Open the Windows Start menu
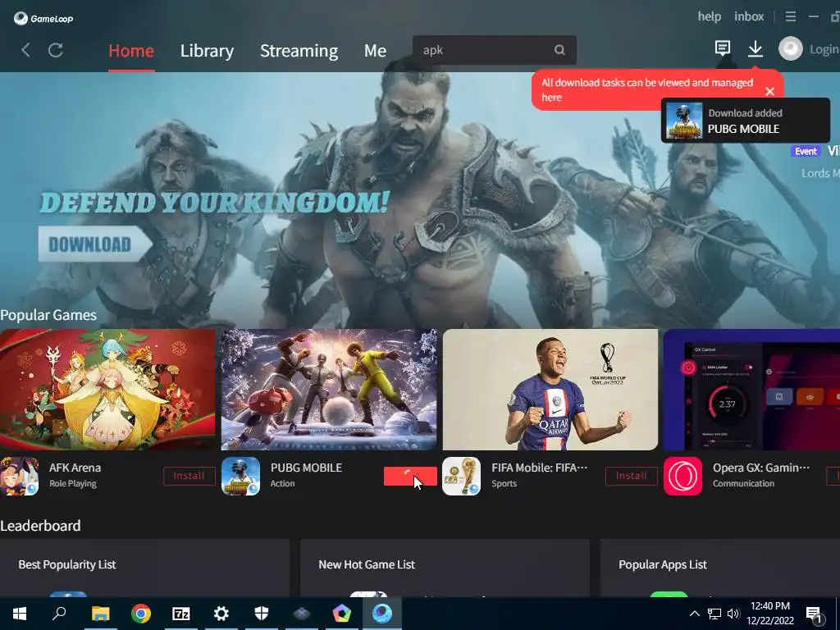Viewport: 840px width, 630px height. (x=20, y=614)
